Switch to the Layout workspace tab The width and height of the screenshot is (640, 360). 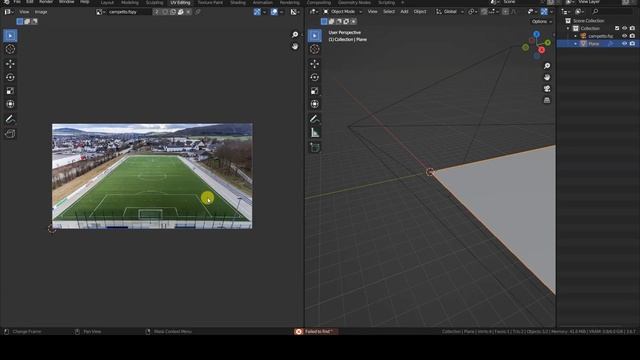[x=107, y=2]
